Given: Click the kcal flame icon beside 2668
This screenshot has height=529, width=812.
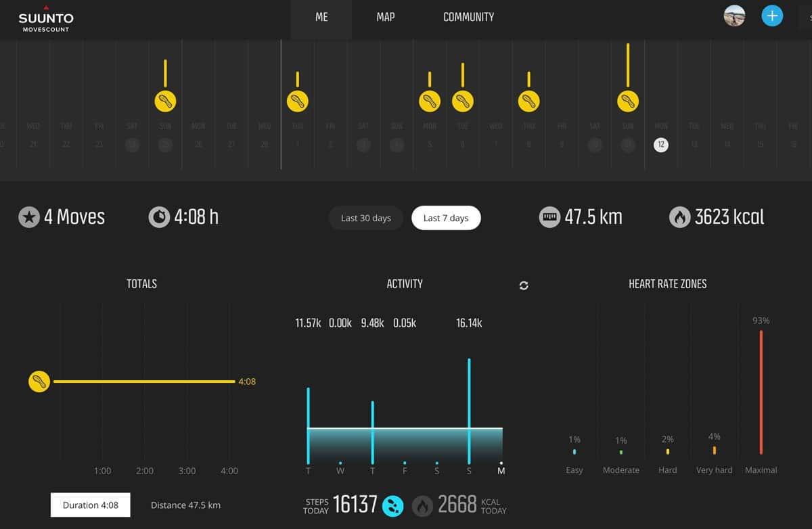Looking at the screenshot, I should pos(422,505).
